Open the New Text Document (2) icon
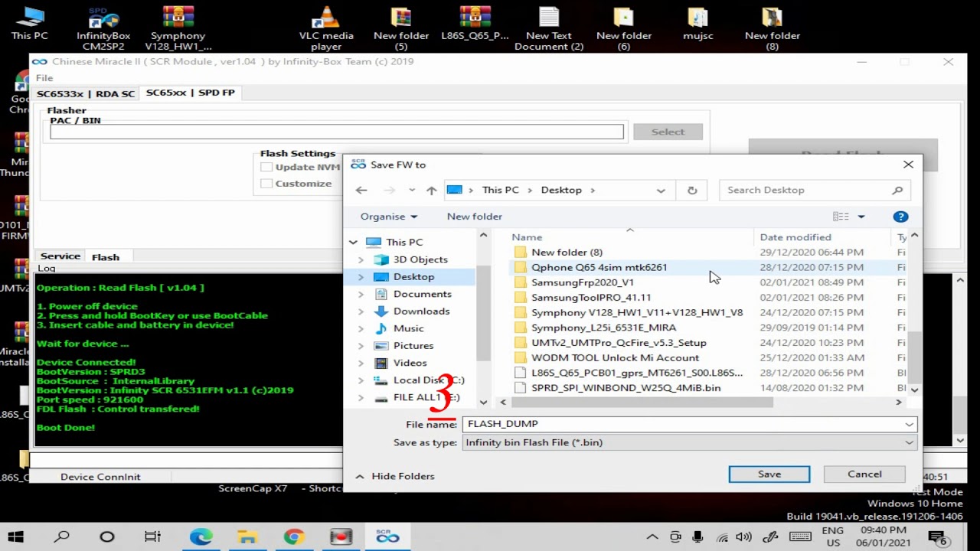The height and width of the screenshot is (551, 980). tap(549, 28)
